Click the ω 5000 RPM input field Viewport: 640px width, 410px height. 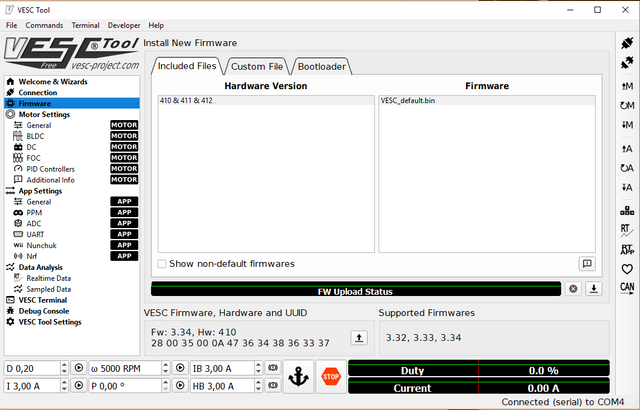[x=125, y=368]
